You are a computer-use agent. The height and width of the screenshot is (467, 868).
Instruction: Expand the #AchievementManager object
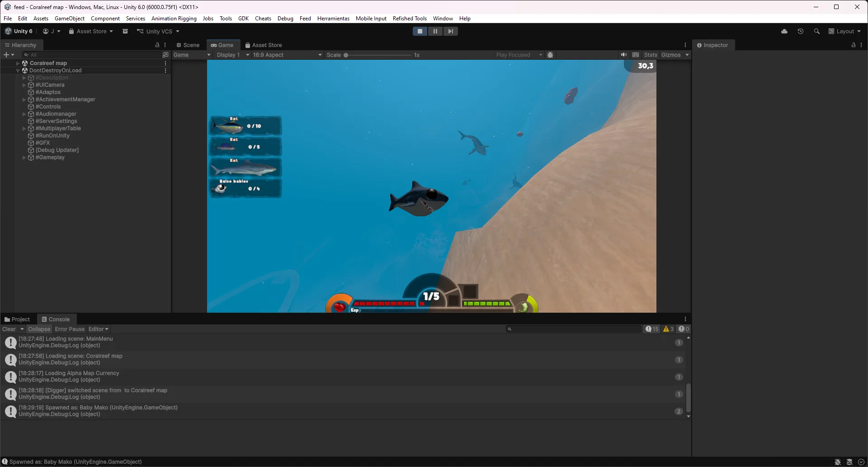coord(24,100)
